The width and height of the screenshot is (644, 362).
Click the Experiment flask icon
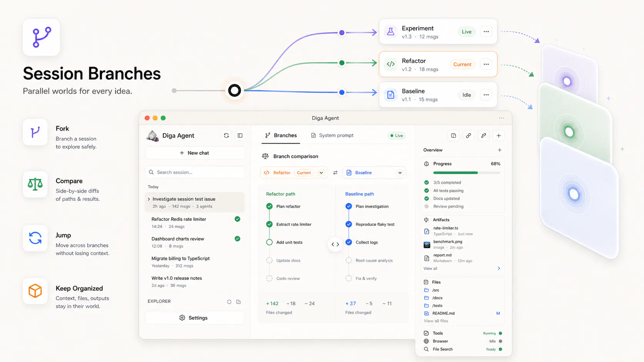[x=391, y=32]
